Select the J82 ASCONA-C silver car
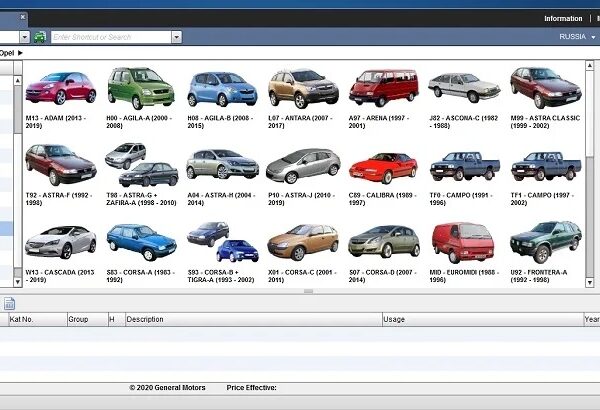 (x=464, y=88)
